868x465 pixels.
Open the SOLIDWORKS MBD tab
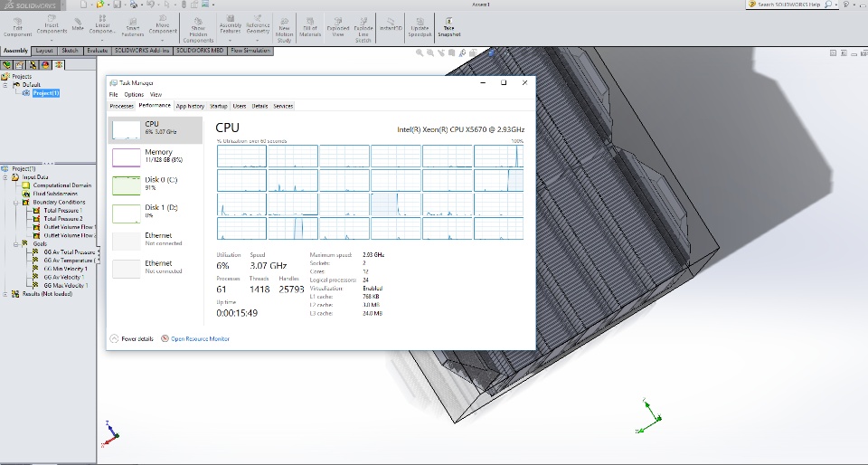coord(201,51)
